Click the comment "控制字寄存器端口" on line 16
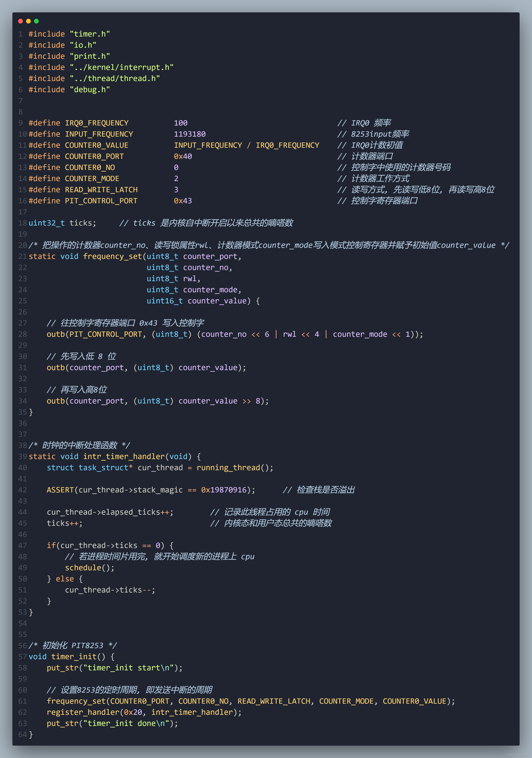Viewport: 532px width, 758px height. click(x=384, y=201)
